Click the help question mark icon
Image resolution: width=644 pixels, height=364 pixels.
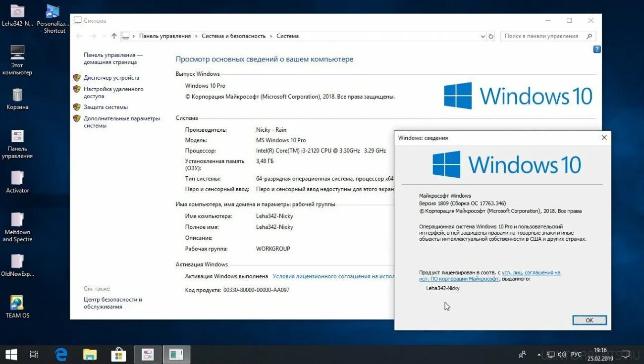pos(597,49)
